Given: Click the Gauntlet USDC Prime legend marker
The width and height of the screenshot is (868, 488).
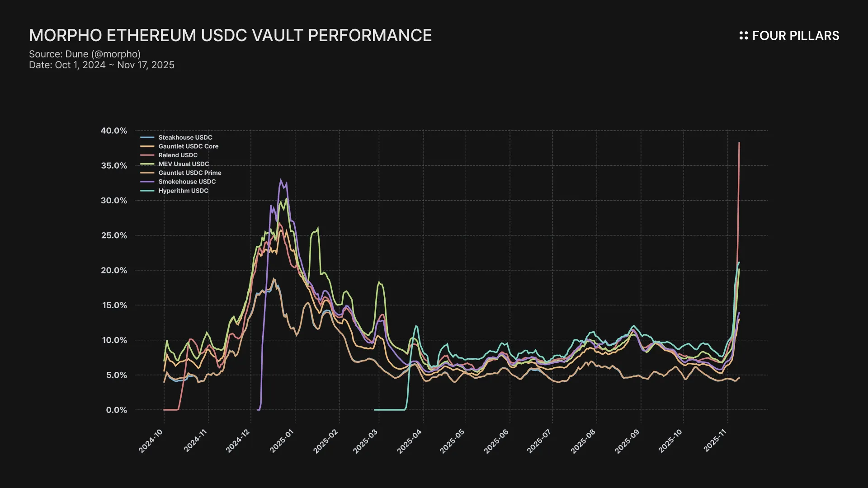Looking at the screenshot, I should coord(147,173).
